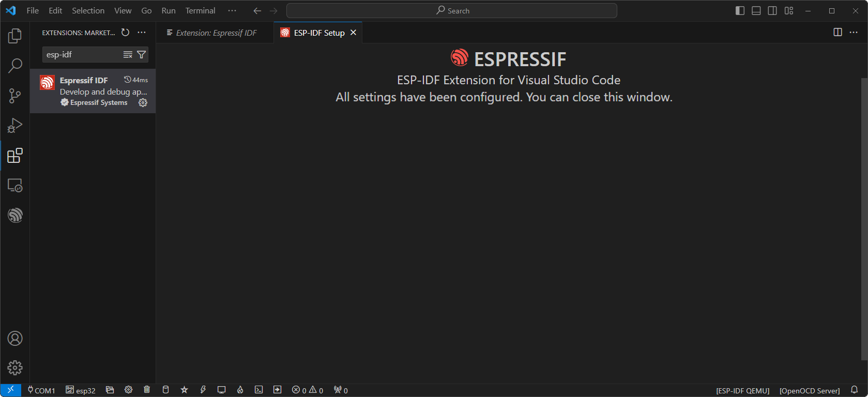The height and width of the screenshot is (397, 868).
Task: Choose the esp32 device target
Action: click(81, 390)
